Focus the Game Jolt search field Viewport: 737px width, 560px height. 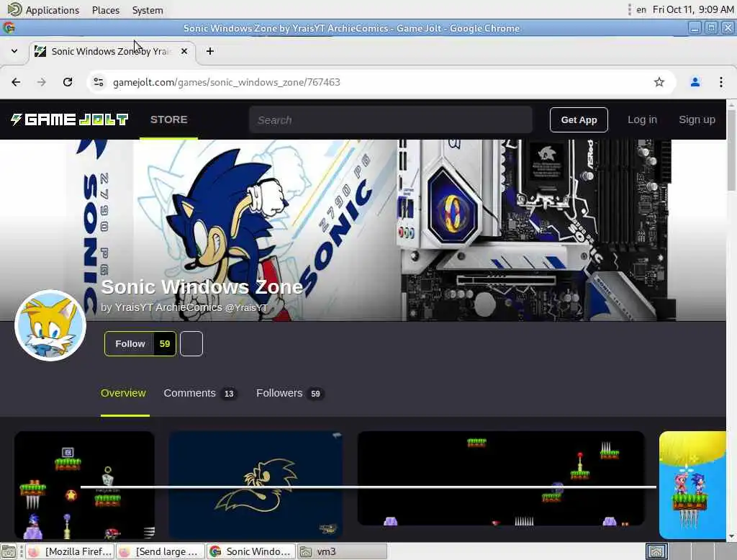[391, 120]
